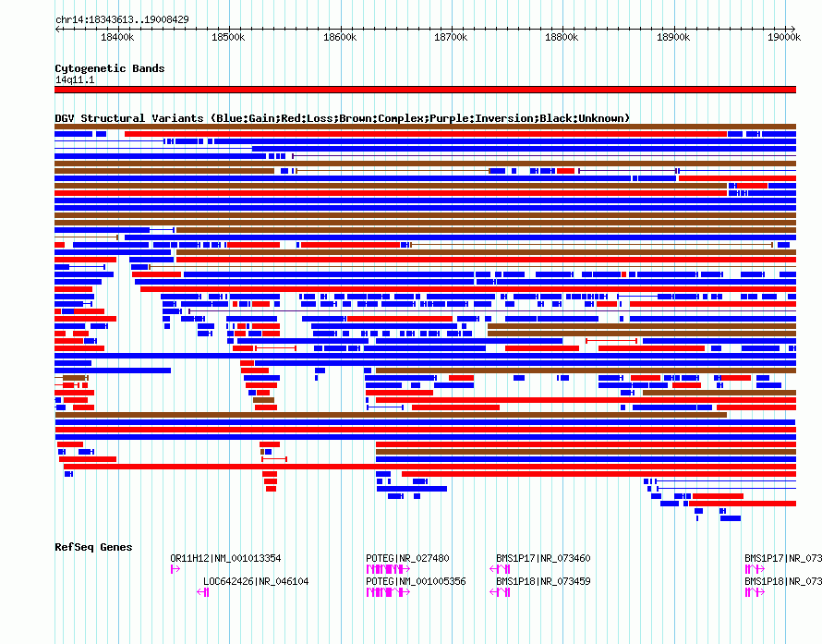This screenshot has width=822, height=644.
Task: Click the 18800k ruler label
Action: 562,37
